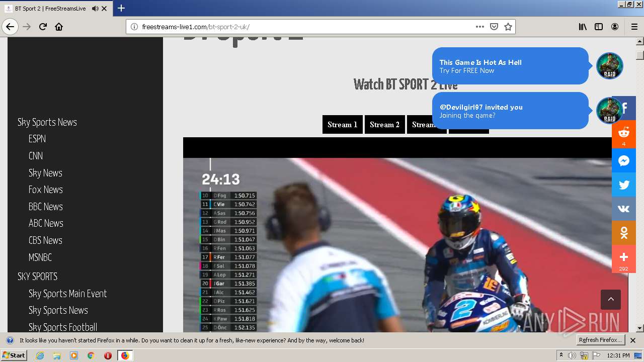Viewport: 644px width, 362px height.
Task: Share via Messenger side button
Action: [624, 160]
